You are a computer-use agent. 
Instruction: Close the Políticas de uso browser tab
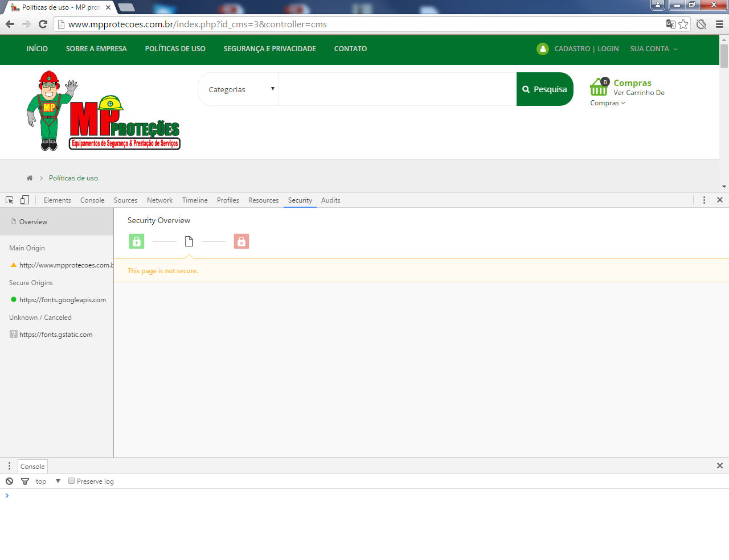108,7
